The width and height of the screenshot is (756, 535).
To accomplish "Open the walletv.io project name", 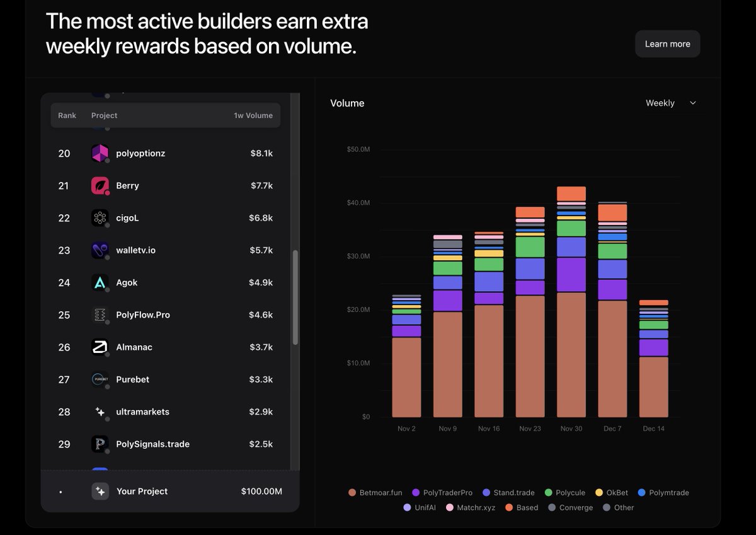I will 135,250.
